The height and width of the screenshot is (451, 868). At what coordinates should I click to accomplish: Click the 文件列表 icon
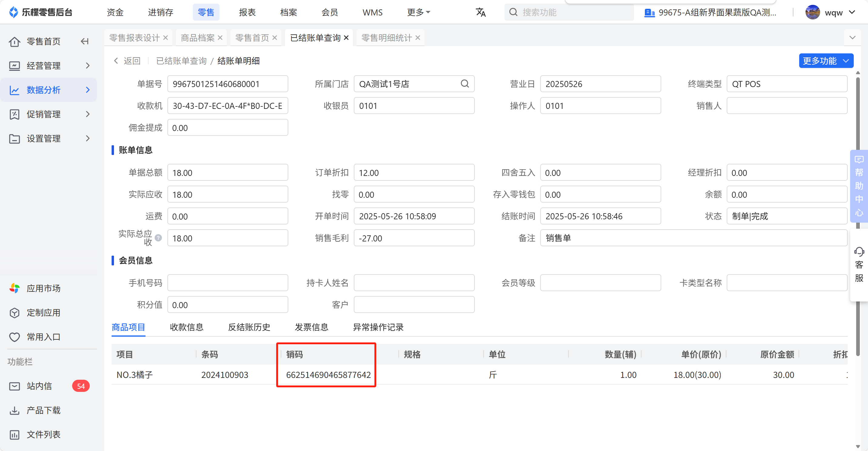pos(15,435)
